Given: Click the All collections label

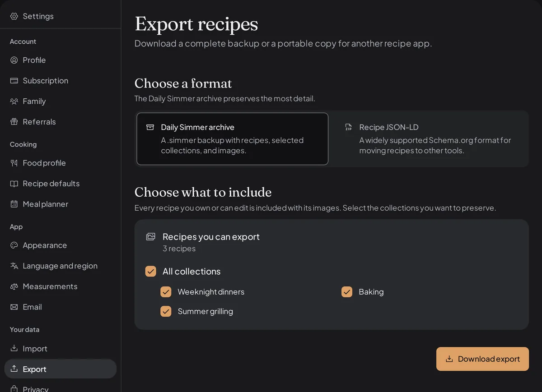Looking at the screenshot, I should pyautogui.click(x=192, y=271).
